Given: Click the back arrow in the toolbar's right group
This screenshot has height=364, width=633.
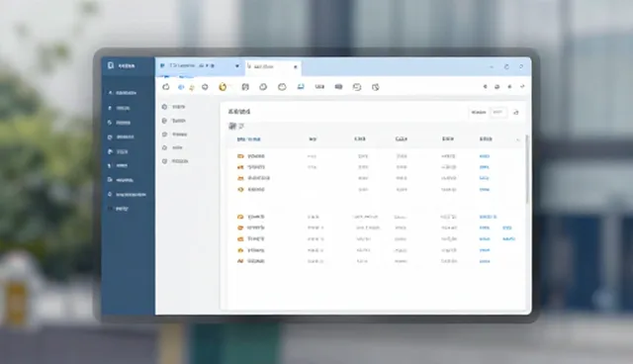Looking at the screenshot, I should [x=485, y=86].
